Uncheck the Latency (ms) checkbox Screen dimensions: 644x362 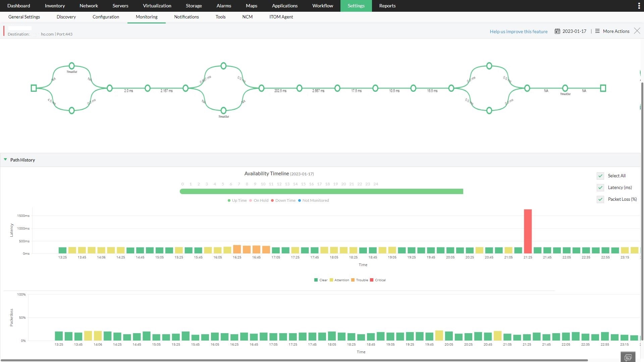[x=600, y=188]
